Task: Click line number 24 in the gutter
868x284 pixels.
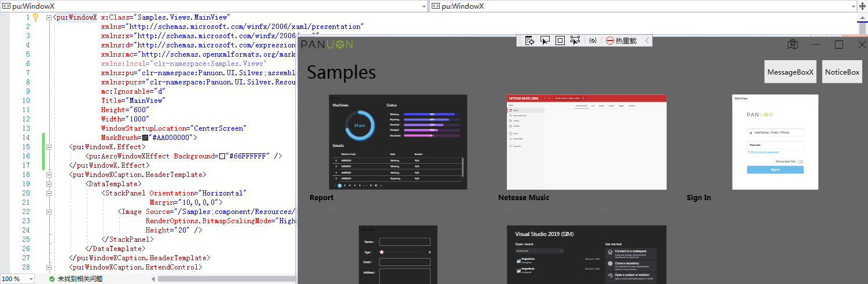Action: click(25, 230)
